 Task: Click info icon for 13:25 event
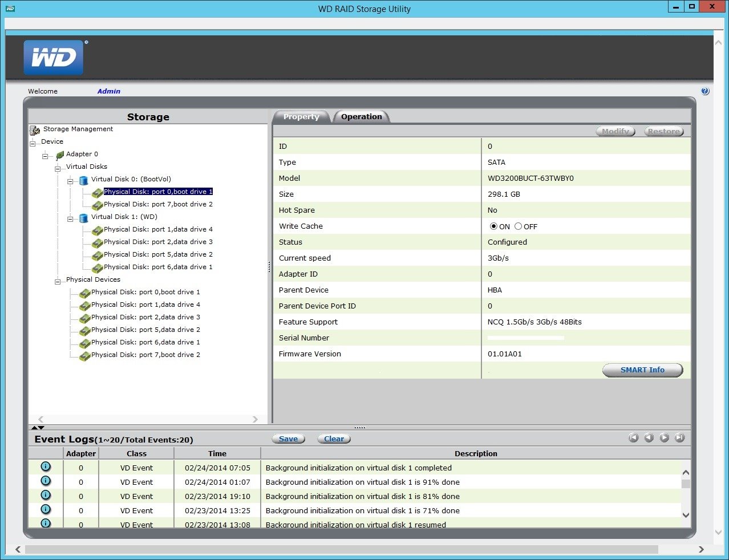click(46, 509)
